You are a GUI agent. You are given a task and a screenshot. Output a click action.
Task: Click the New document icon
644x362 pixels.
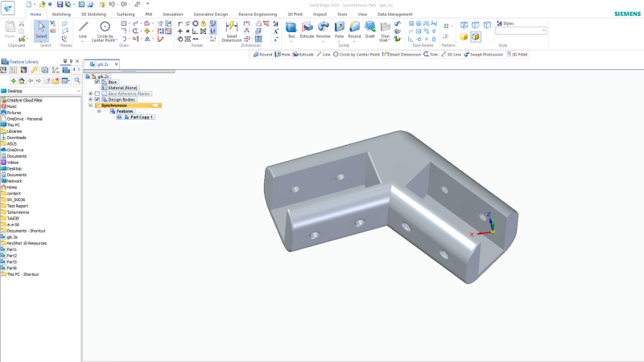29,4
